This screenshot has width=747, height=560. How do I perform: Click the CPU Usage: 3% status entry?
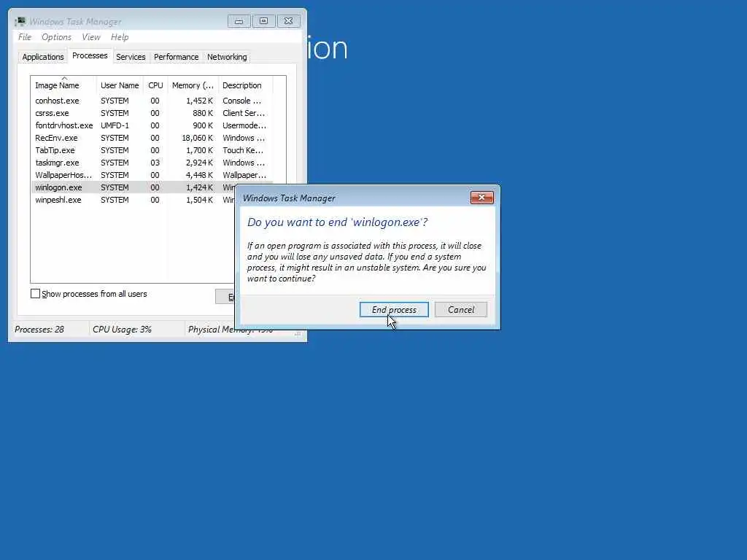[x=122, y=329]
